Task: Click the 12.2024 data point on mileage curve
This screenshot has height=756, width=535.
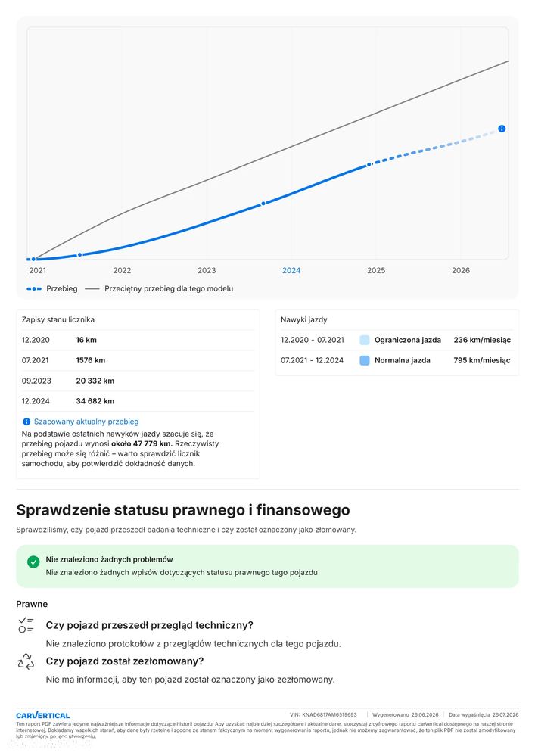Action: point(369,164)
